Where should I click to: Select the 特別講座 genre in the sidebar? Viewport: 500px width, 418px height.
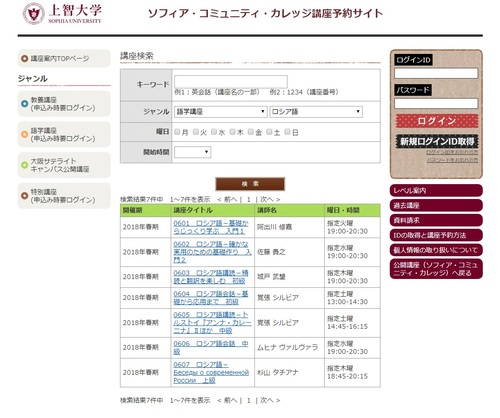click(x=64, y=196)
